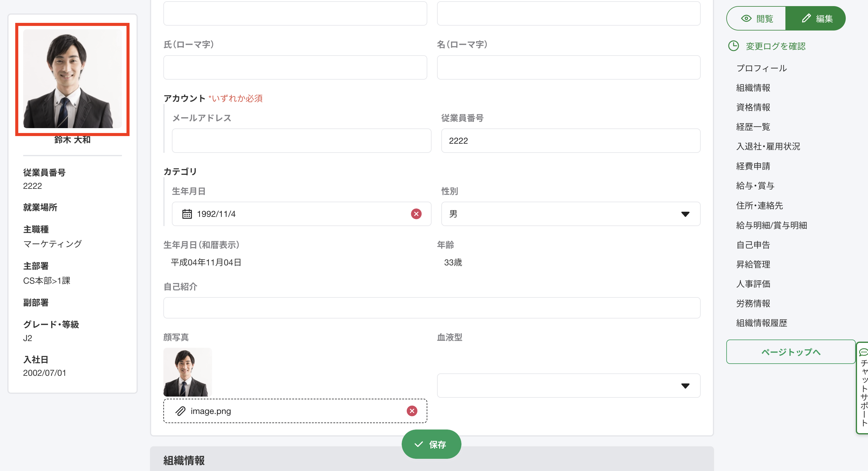868x471 pixels.
Task: Focus the メールアドレス input field
Action: 301,141
